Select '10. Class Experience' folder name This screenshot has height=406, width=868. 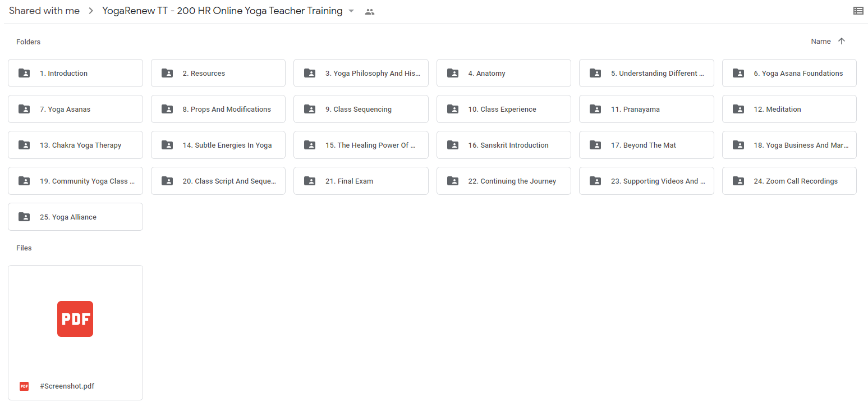tap(502, 110)
